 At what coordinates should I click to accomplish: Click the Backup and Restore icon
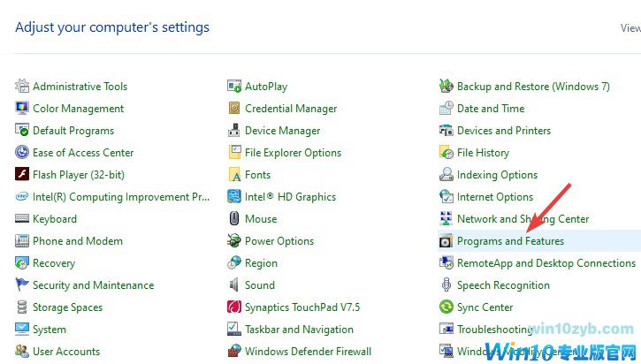pyautogui.click(x=446, y=87)
